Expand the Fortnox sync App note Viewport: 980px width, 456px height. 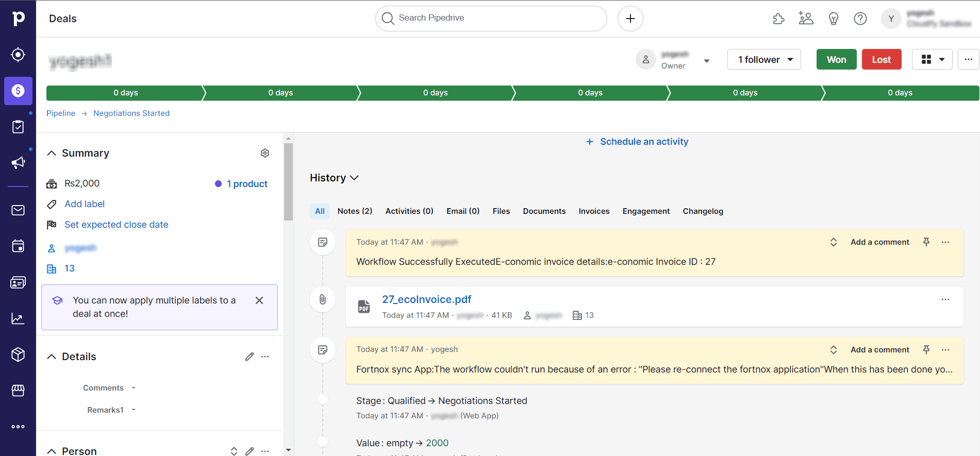834,350
